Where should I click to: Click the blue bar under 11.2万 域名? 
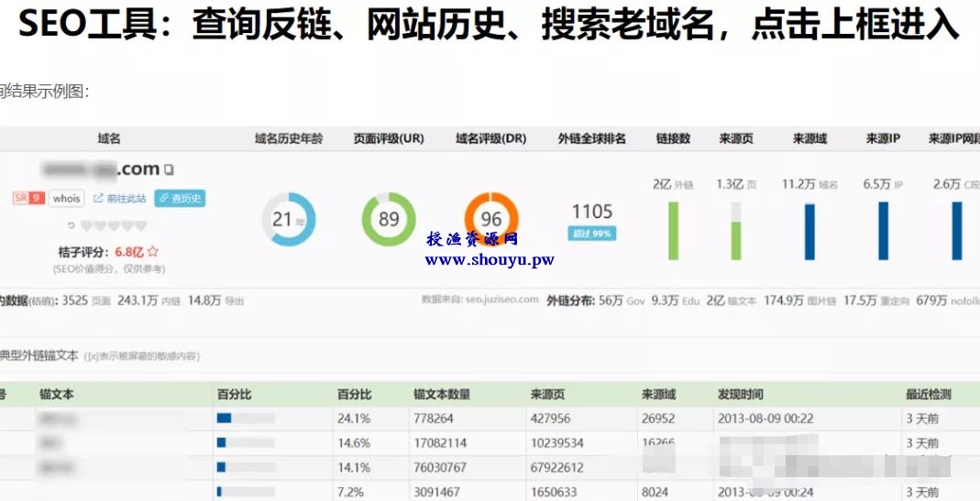[x=809, y=232]
